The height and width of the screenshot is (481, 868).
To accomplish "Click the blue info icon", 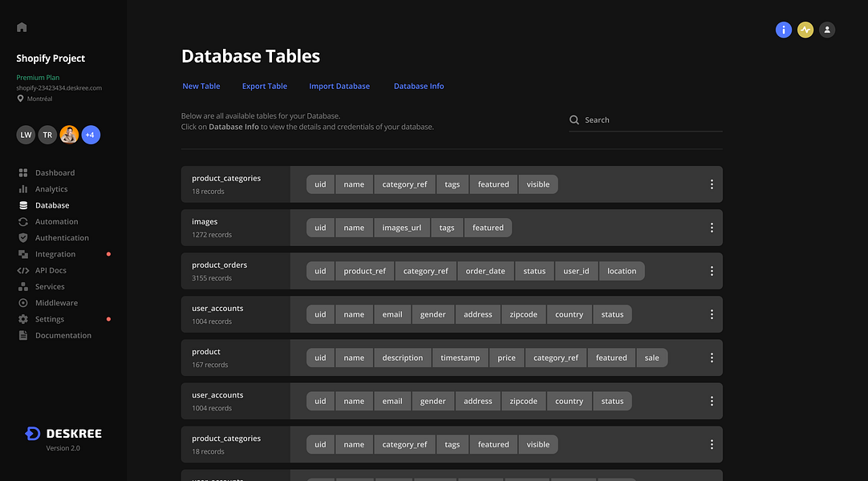I will [783, 30].
